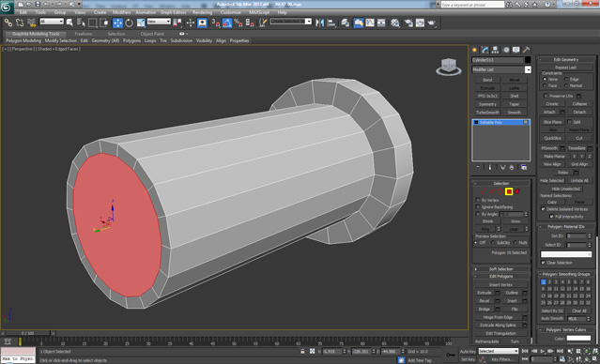600x364 pixels.
Task: Toggle the Clear Selection checkbox
Action: tap(543, 263)
